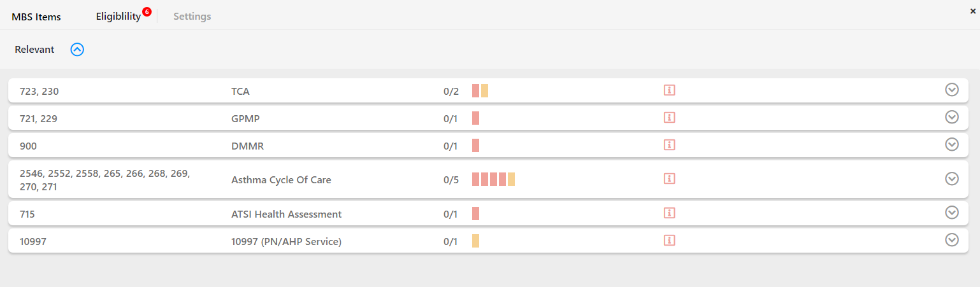Expand the ATSI Health Assessment row
Image resolution: width=980 pixels, height=287 pixels.
pyautogui.click(x=952, y=213)
